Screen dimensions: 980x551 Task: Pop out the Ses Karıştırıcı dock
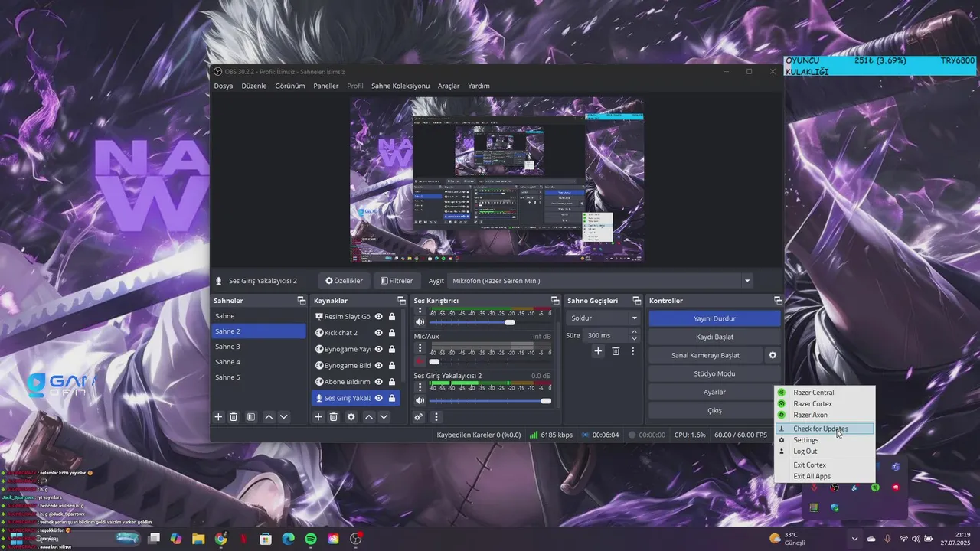click(555, 301)
